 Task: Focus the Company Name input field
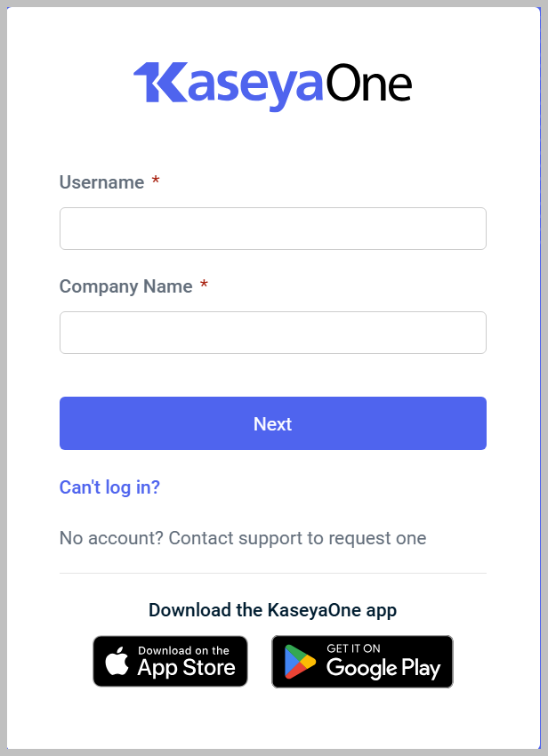273,333
